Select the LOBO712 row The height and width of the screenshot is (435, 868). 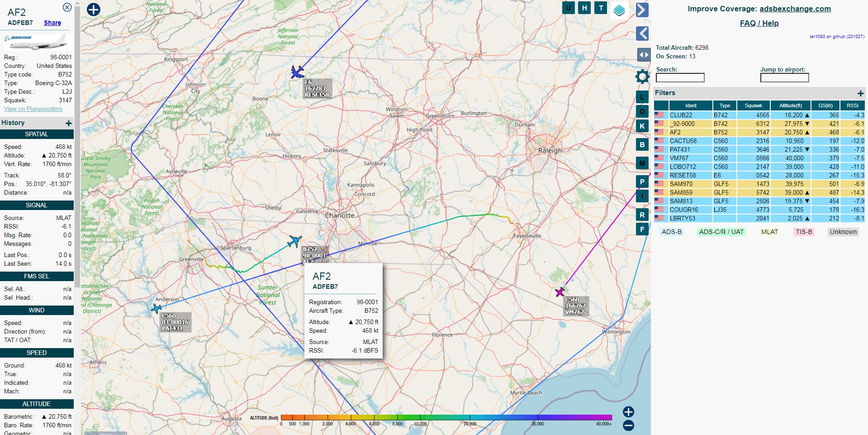coord(759,167)
